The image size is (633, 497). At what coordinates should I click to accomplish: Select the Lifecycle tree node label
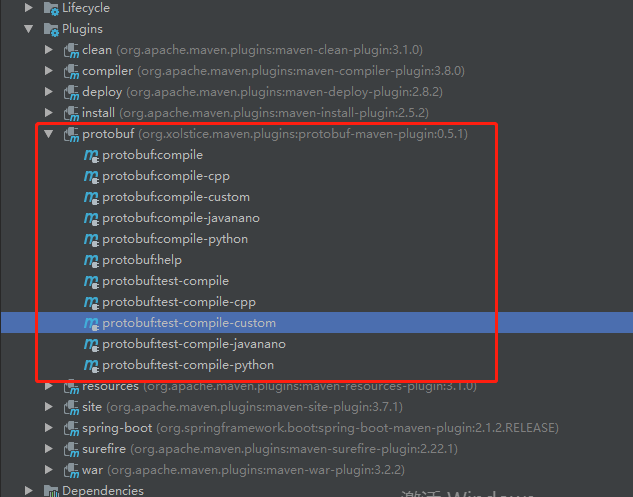point(86,8)
